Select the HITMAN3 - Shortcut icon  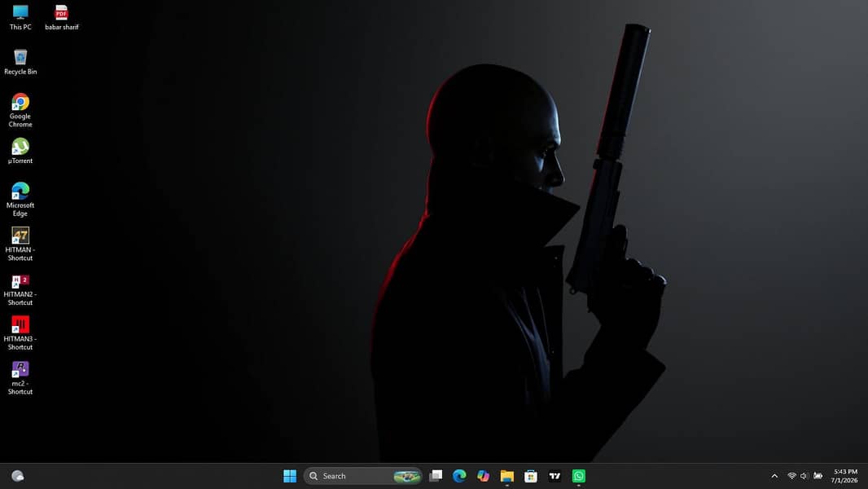point(20,333)
